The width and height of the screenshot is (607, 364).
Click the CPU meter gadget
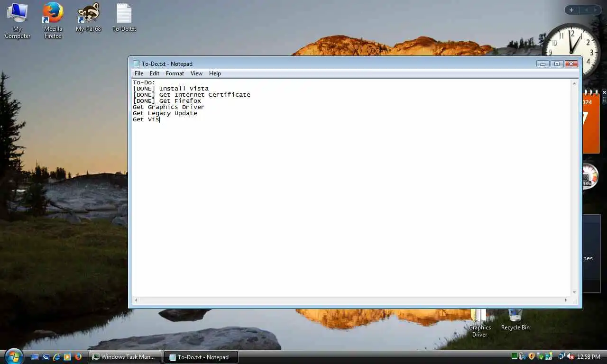[590, 176]
